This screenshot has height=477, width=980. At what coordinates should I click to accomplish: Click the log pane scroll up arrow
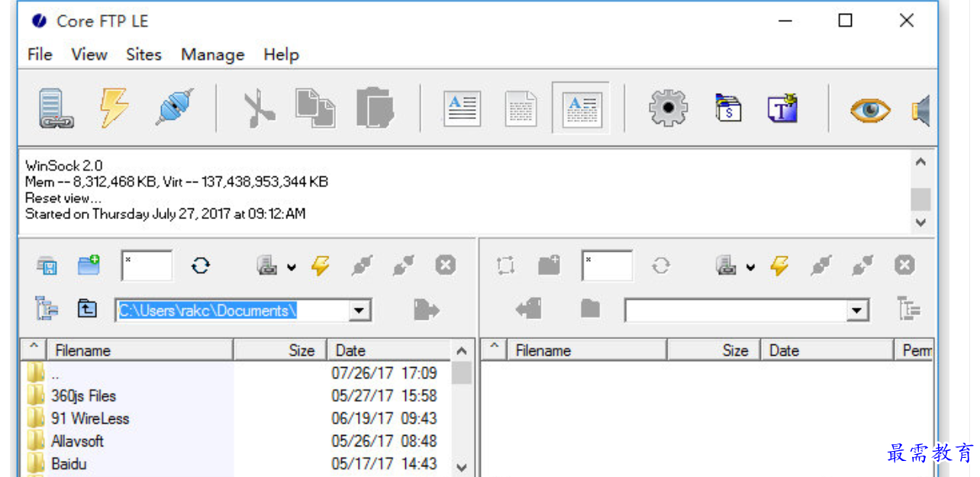(920, 163)
